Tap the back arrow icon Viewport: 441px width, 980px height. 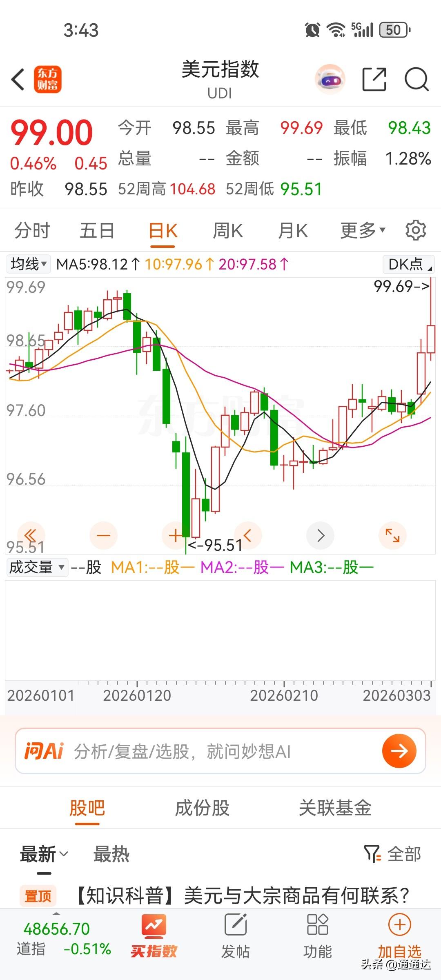point(18,79)
